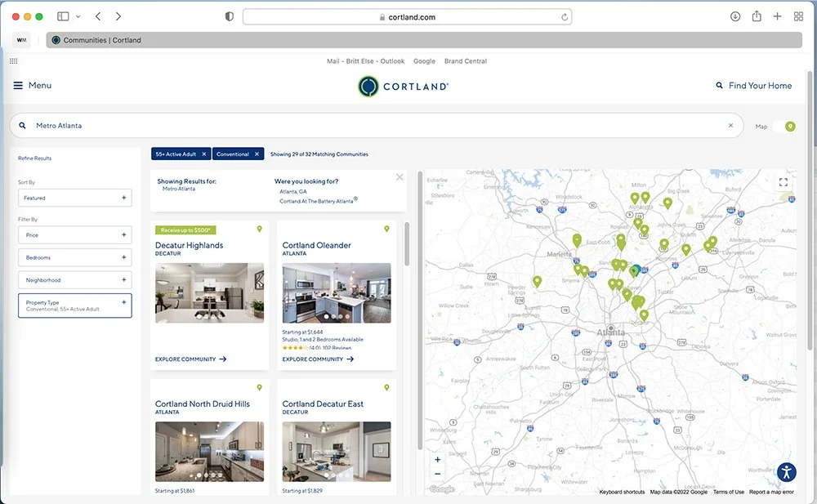The width and height of the screenshot is (817, 504).
Task: Open the Cortland Oleander title
Action: [316, 245]
